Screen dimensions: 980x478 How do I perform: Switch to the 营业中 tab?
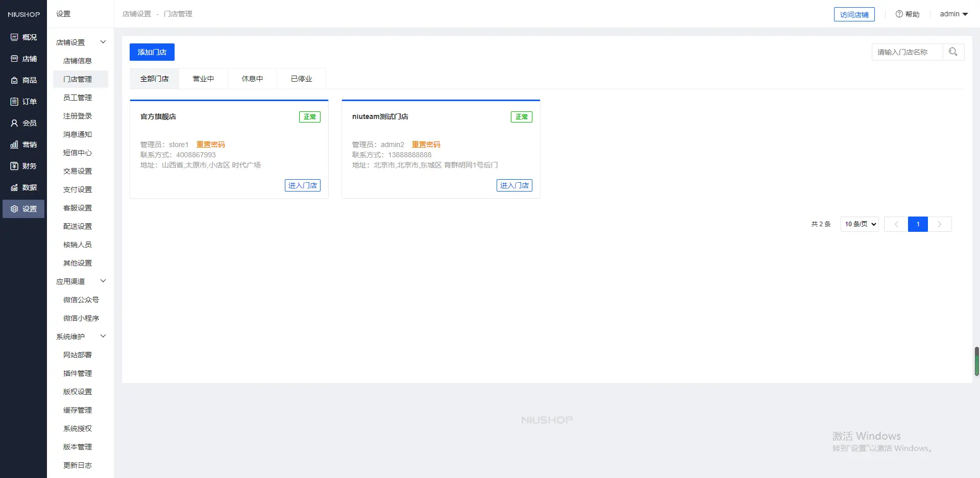(203, 79)
